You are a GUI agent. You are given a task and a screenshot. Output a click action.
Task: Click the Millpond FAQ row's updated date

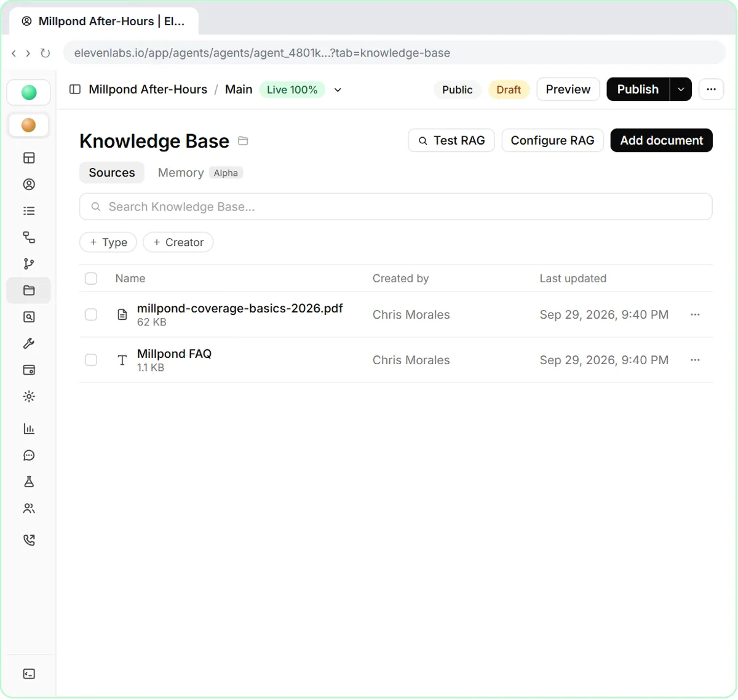(x=604, y=360)
